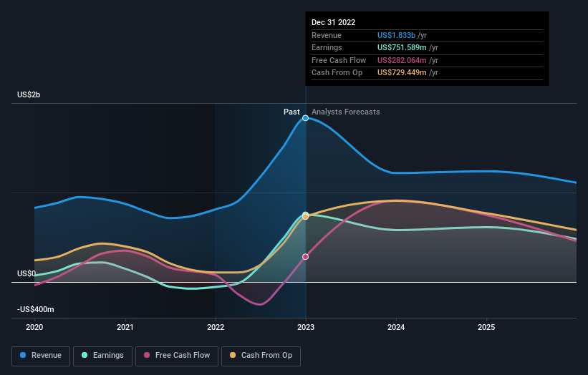Image resolution: width=588 pixels, height=375 pixels.
Task: Click the Revenue row label in tooltip
Action: 327,35
